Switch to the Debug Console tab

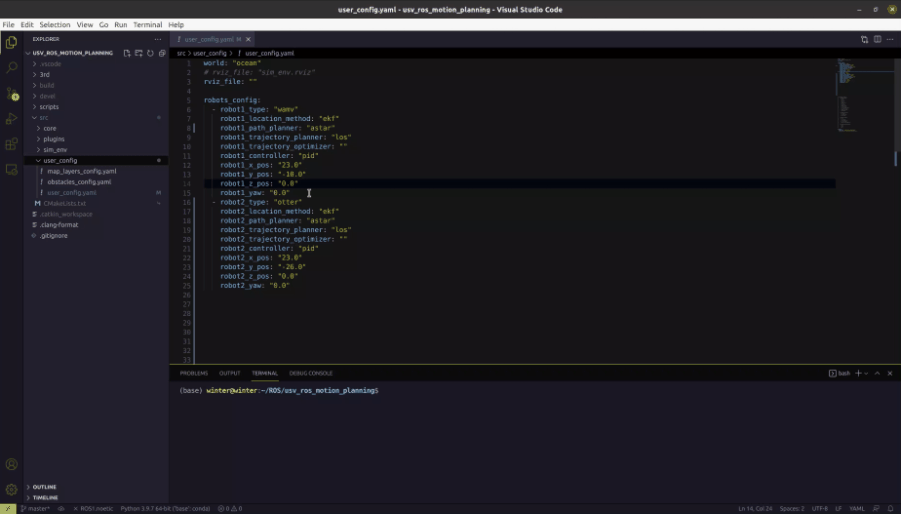click(x=311, y=373)
